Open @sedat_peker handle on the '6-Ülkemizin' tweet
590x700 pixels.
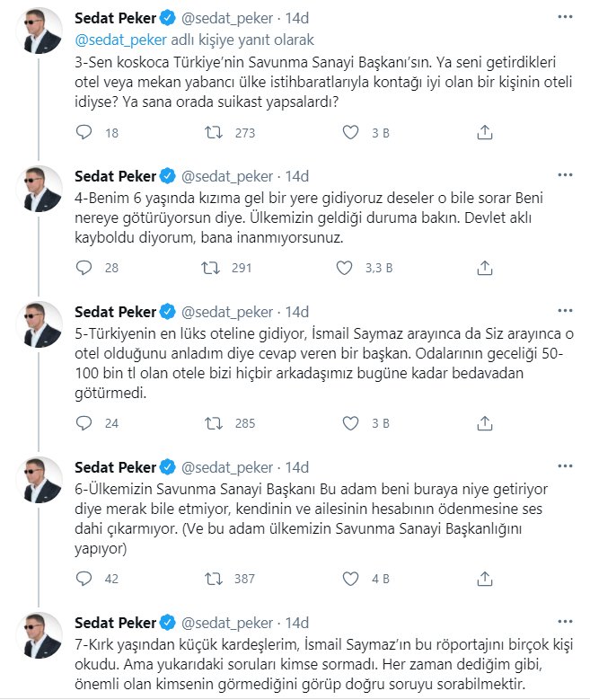tap(227, 467)
